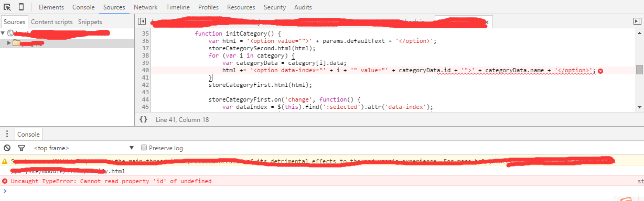Image resolution: width=644 pixels, height=201 pixels.
Task: Activate the inspect element cursor icon
Action: (8, 7)
